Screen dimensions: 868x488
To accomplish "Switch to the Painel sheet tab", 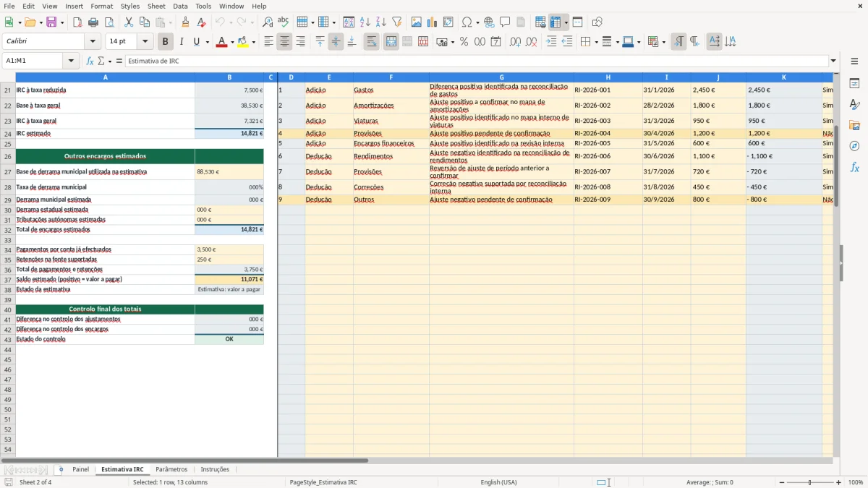I will [x=80, y=469].
